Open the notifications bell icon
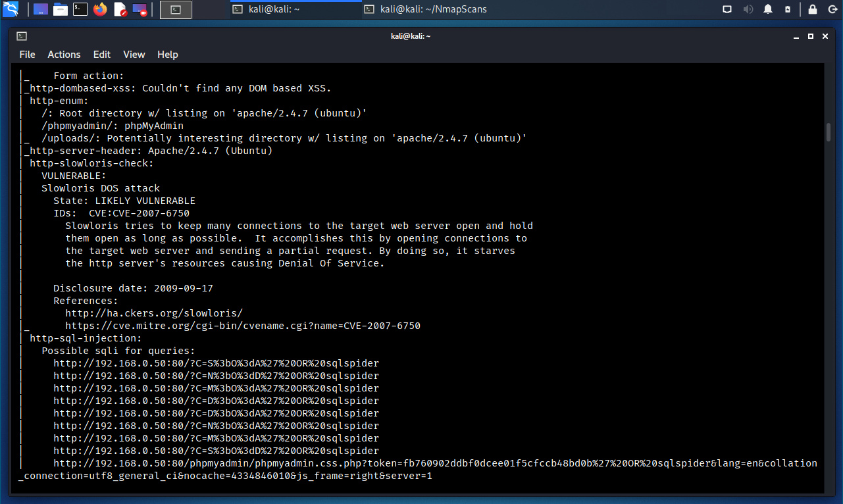Viewport: 843px width, 504px height. pos(768,9)
